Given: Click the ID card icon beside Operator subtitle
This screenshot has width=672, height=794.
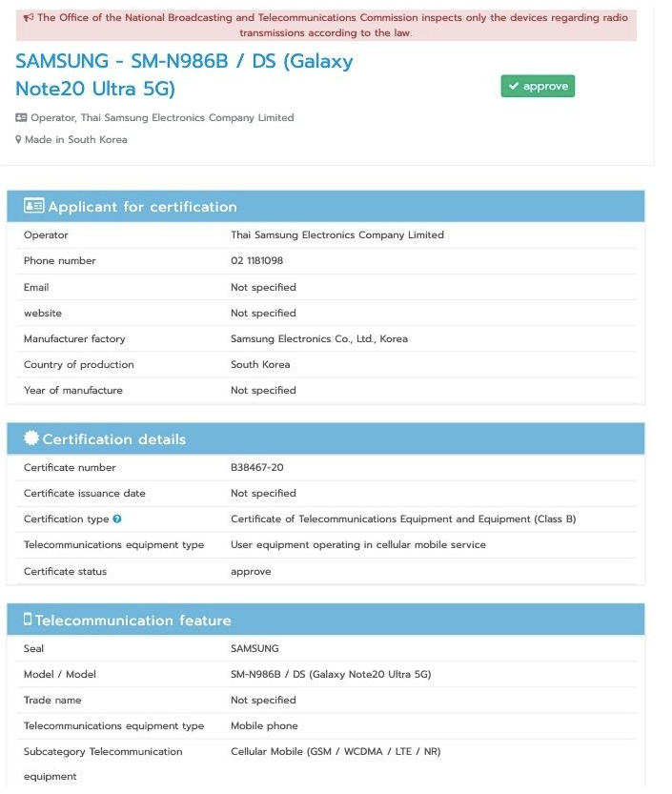Looking at the screenshot, I should point(21,118).
